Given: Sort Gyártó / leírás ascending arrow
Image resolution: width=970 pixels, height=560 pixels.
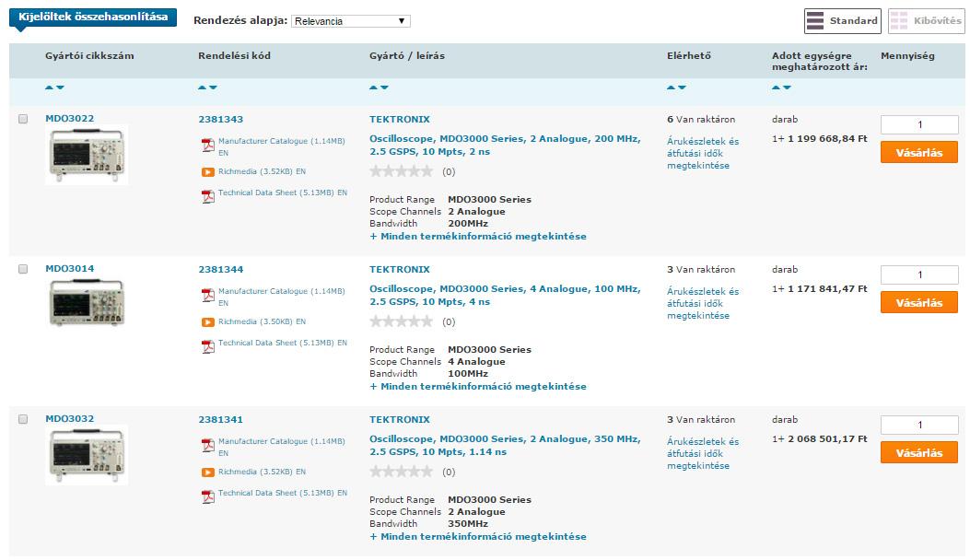Looking at the screenshot, I should point(374,87).
